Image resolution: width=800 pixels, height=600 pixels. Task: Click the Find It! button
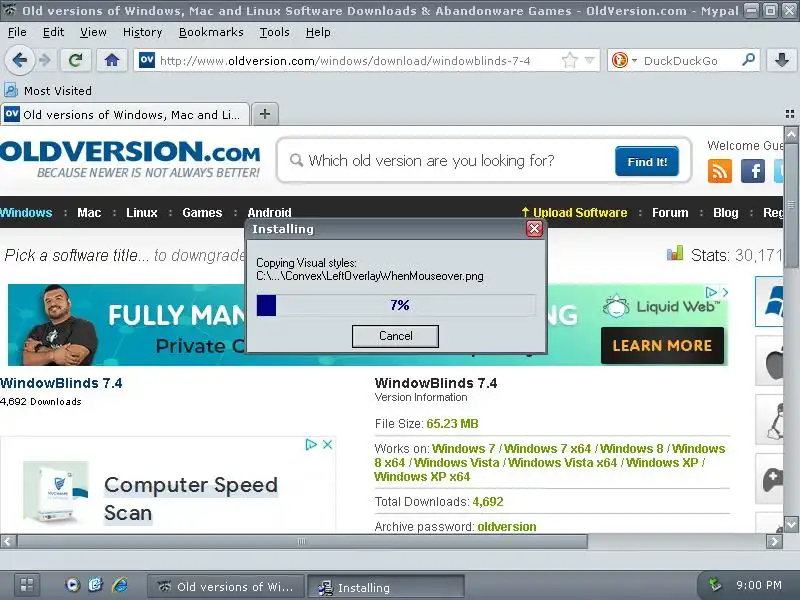[x=646, y=161]
